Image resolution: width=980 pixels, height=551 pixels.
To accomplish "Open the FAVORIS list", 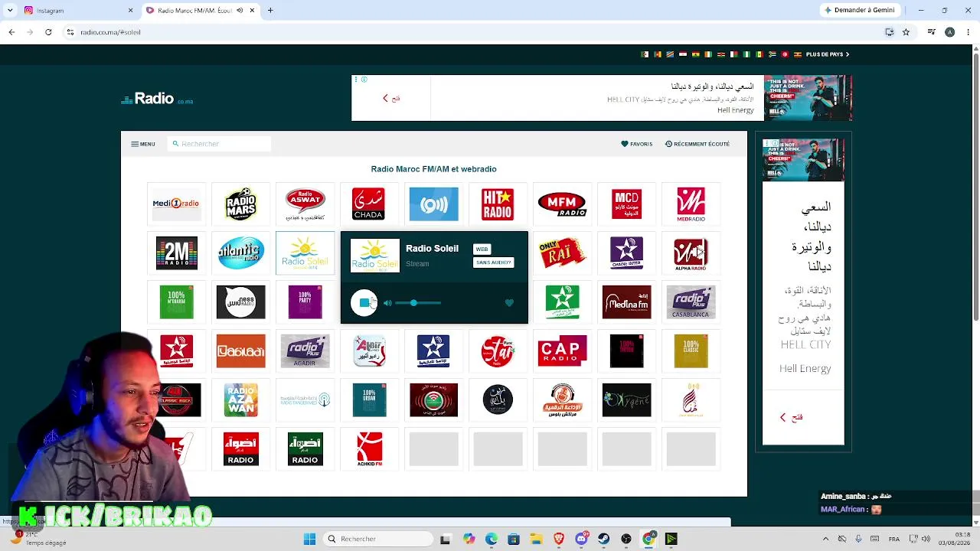I will tap(636, 144).
